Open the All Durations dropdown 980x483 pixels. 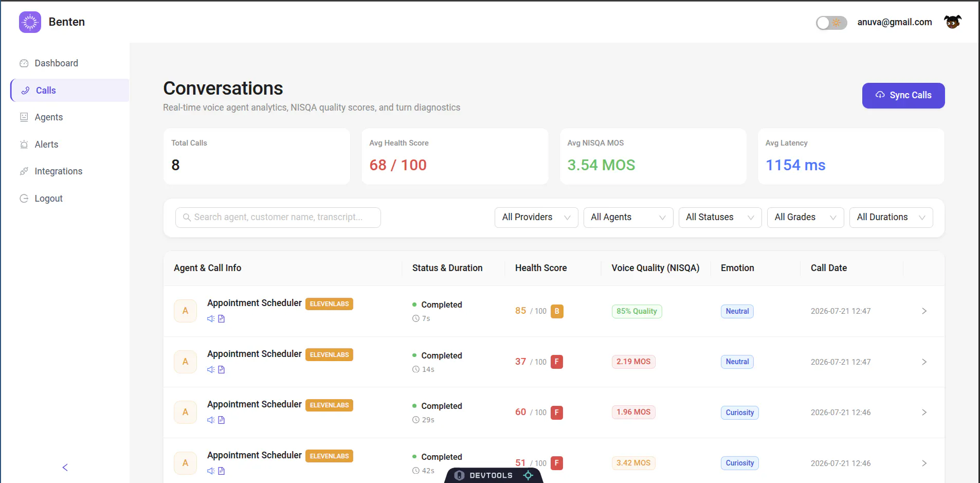(x=891, y=218)
